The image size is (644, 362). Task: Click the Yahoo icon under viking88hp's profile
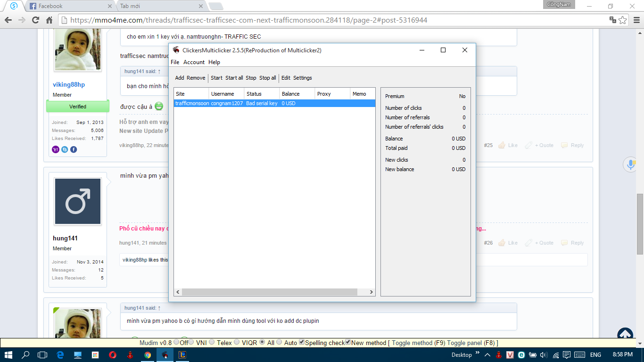[x=56, y=149]
